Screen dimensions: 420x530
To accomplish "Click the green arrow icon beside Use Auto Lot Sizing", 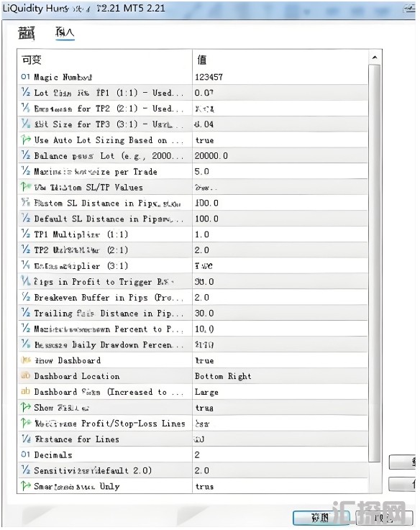I will (x=26, y=140).
